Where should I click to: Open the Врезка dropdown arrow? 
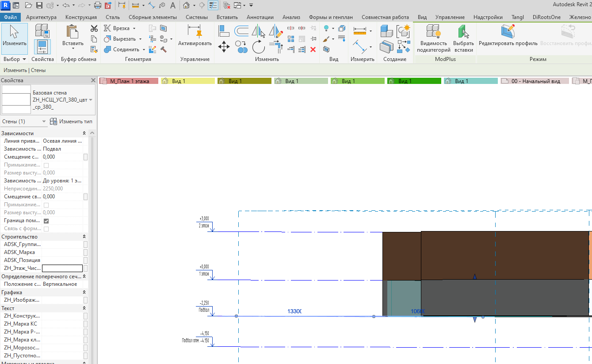(134, 28)
